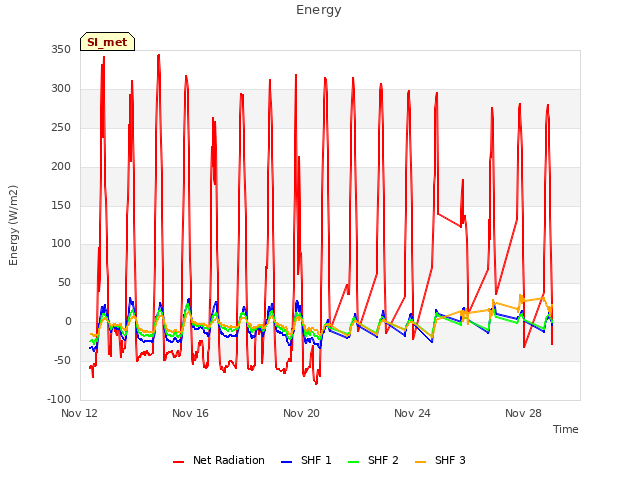Click the blue SHF 1 legend swatch

click(x=287, y=462)
